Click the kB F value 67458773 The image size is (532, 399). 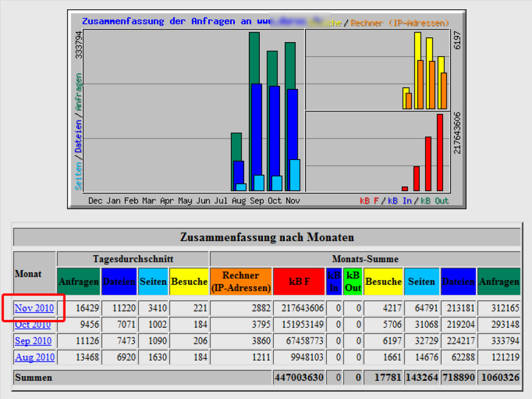coord(304,341)
